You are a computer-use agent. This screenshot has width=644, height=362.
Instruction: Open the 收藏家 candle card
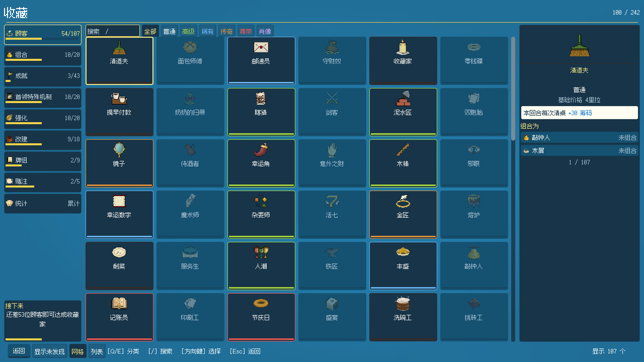(403, 61)
